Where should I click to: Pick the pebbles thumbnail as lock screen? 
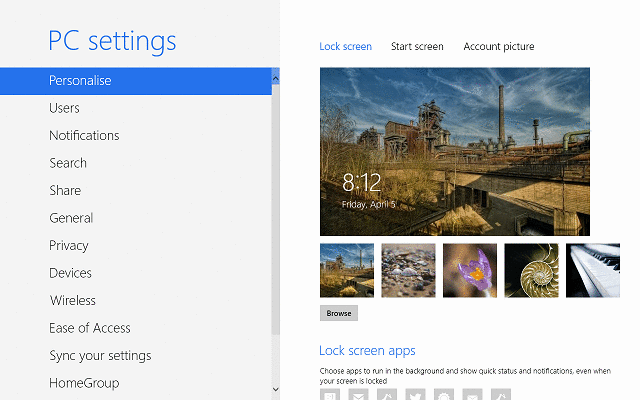[x=408, y=270]
